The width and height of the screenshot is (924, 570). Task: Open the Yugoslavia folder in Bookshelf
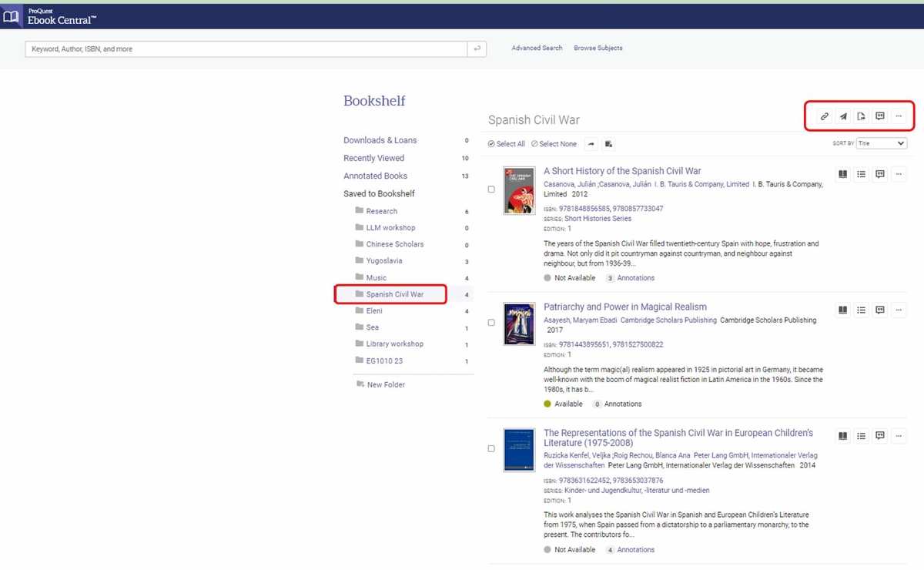(x=383, y=261)
